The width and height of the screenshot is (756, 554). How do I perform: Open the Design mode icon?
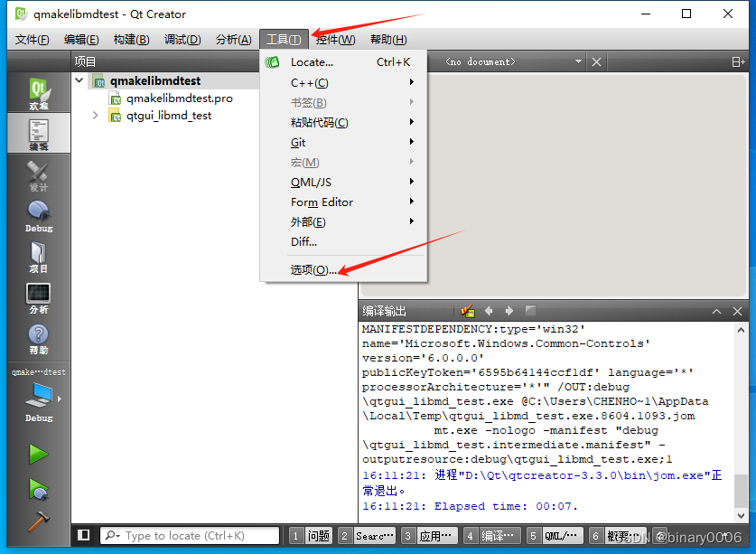39,174
